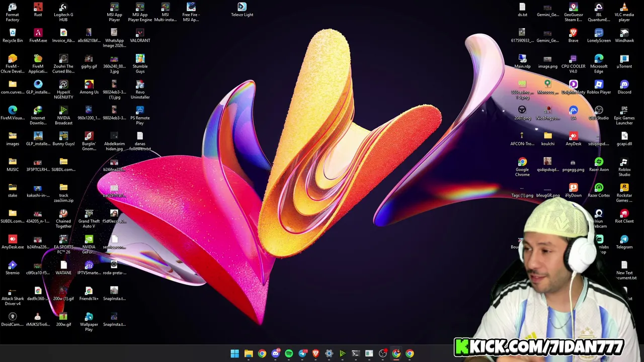The width and height of the screenshot is (644, 362).
Task: Click the CPU COOLER V4.0 shortcut
Action: click(573, 64)
